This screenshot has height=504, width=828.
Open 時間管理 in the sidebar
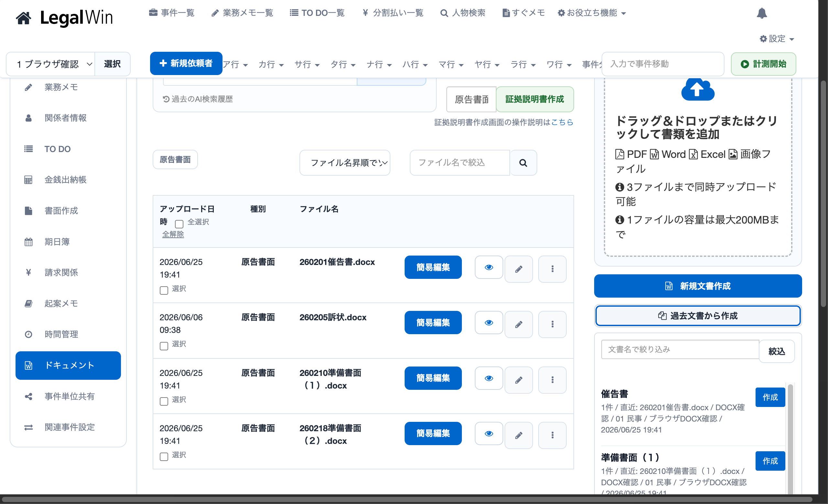point(68,334)
